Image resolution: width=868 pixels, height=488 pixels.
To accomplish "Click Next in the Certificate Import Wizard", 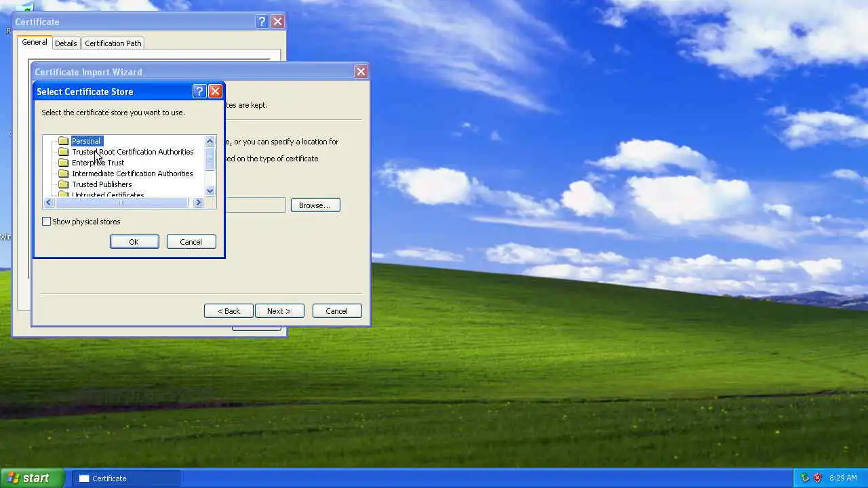I will 279,311.
